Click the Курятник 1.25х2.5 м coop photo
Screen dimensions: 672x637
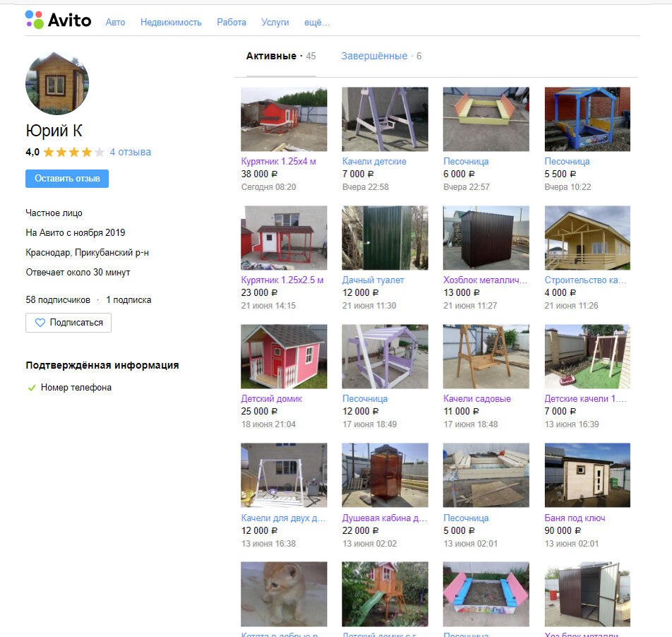pyautogui.click(x=284, y=238)
